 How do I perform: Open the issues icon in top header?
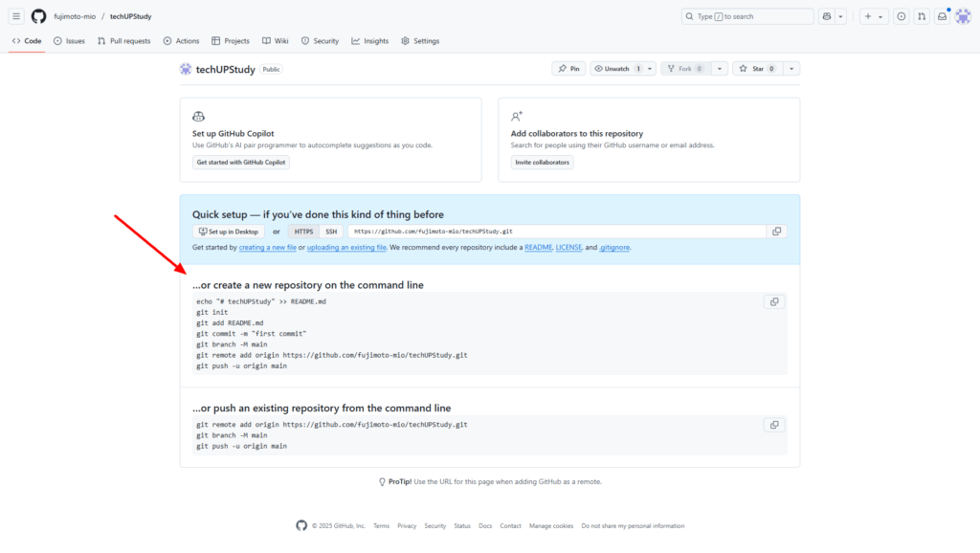click(x=901, y=16)
